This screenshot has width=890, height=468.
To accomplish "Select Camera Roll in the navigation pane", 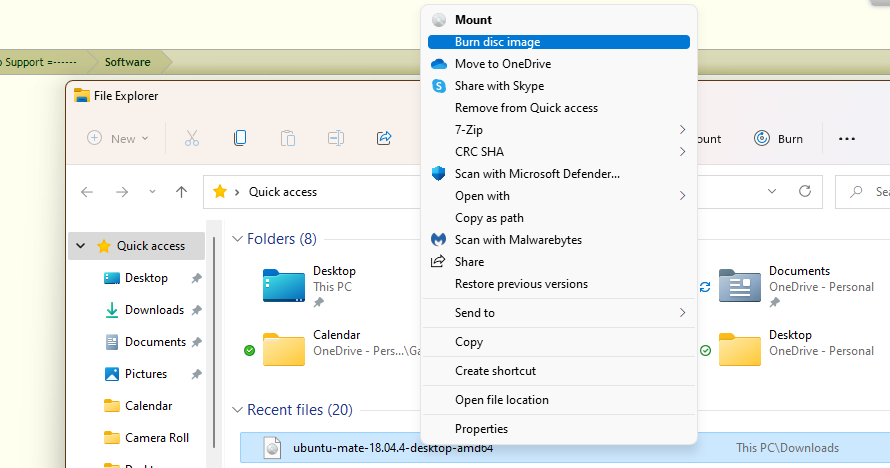I will [x=157, y=438].
